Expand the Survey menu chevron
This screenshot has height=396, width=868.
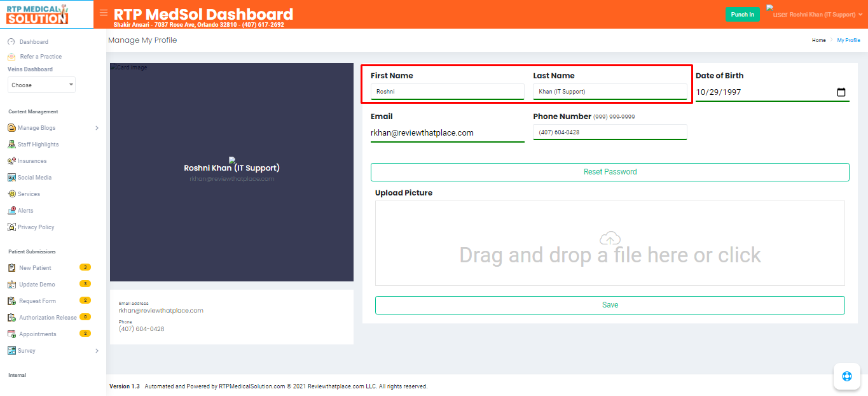tap(97, 351)
